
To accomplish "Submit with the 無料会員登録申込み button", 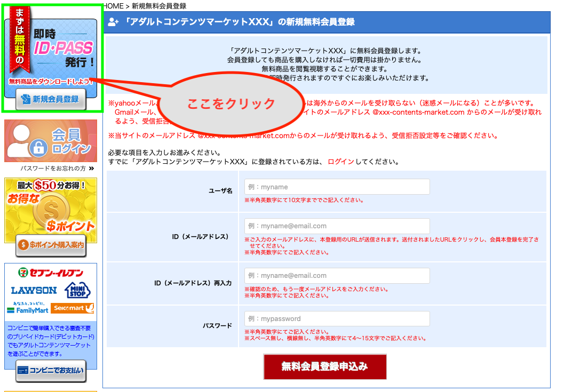I will tap(324, 367).
